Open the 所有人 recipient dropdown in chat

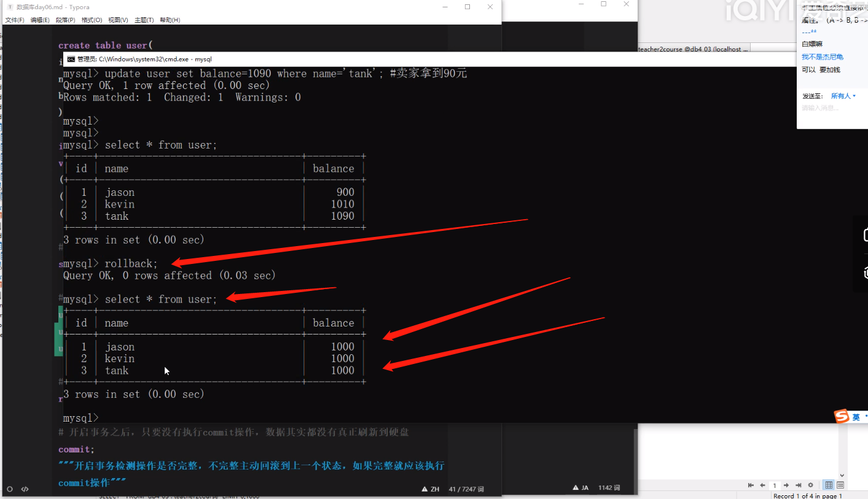click(843, 96)
